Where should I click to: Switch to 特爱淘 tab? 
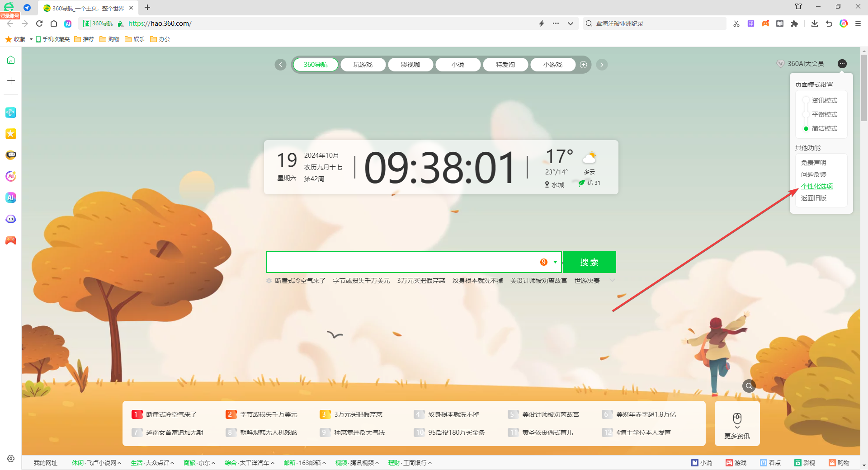(505, 65)
